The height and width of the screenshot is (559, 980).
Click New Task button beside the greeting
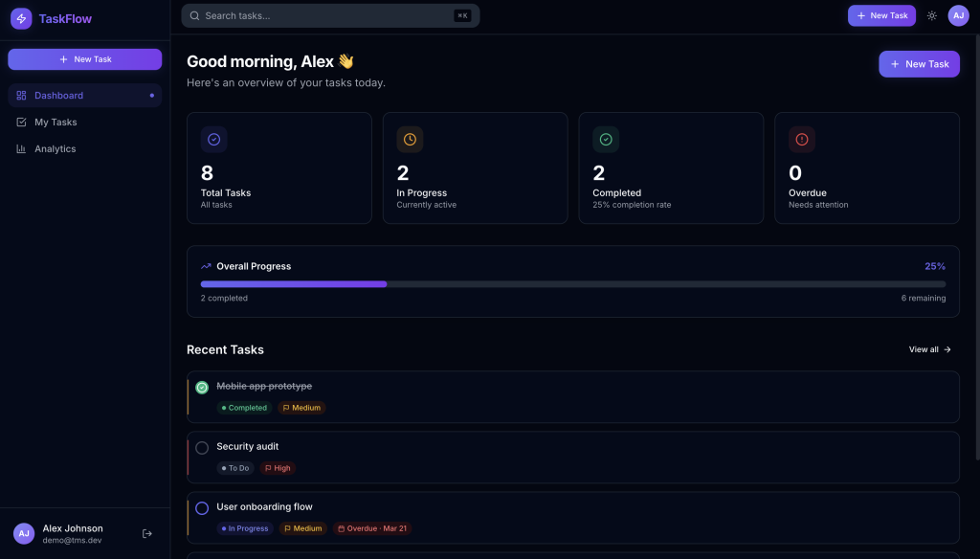point(919,64)
